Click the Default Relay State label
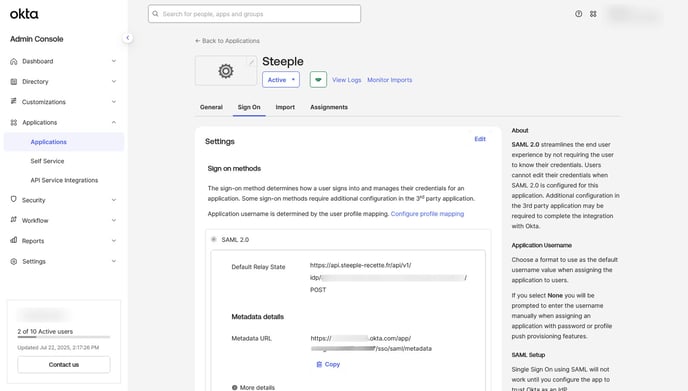This screenshot has width=688, height=391. 258,267
